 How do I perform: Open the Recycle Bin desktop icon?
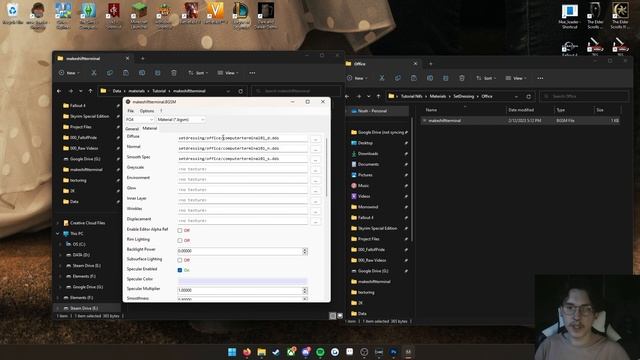click(x=13, y=13)
